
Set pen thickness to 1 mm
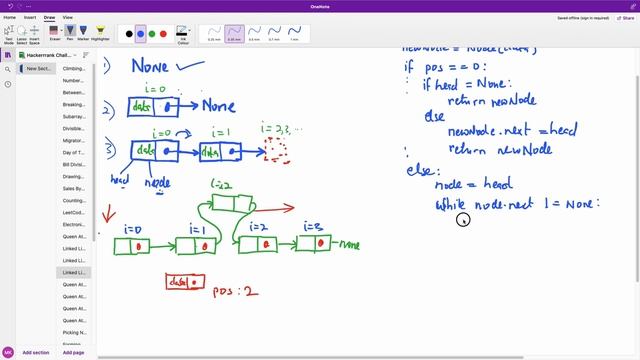[x=294, y=34]
